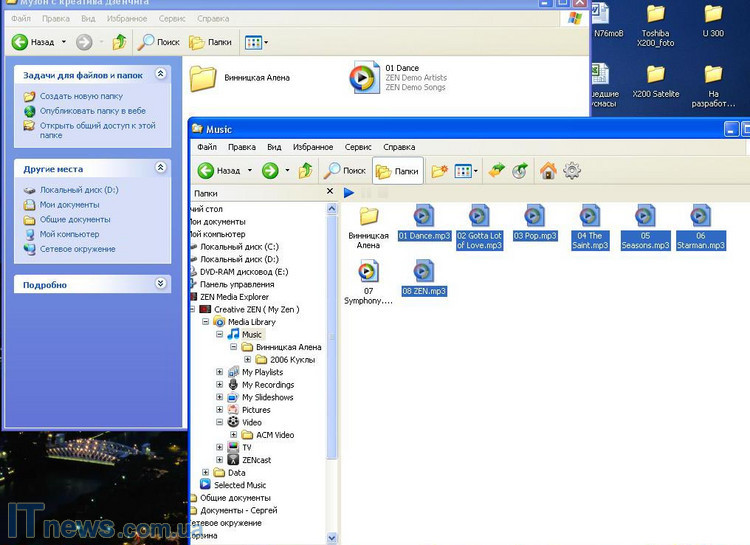Select the 07 Symphony file icon
This screenshot has width=750, height=545.
368,270
